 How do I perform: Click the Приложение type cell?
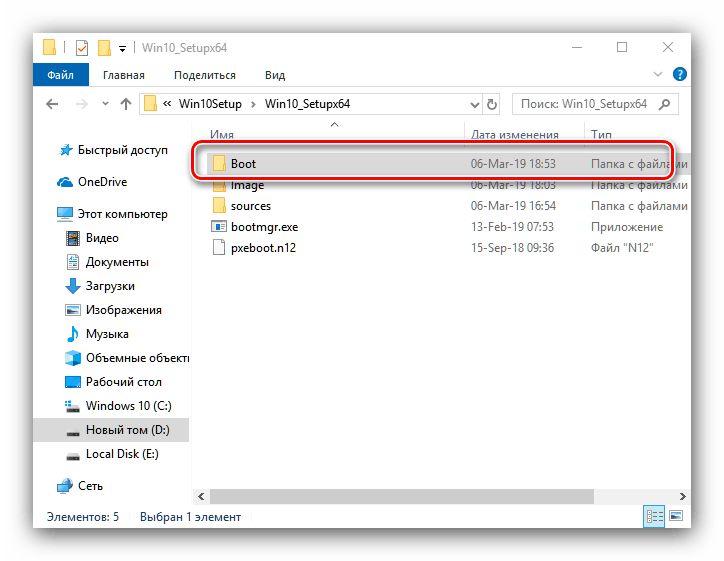coord(627,227)
